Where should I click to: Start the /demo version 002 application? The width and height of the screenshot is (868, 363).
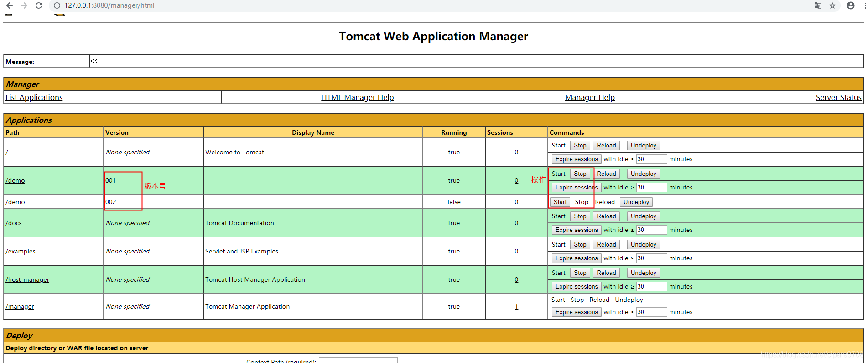pos(560,202)
